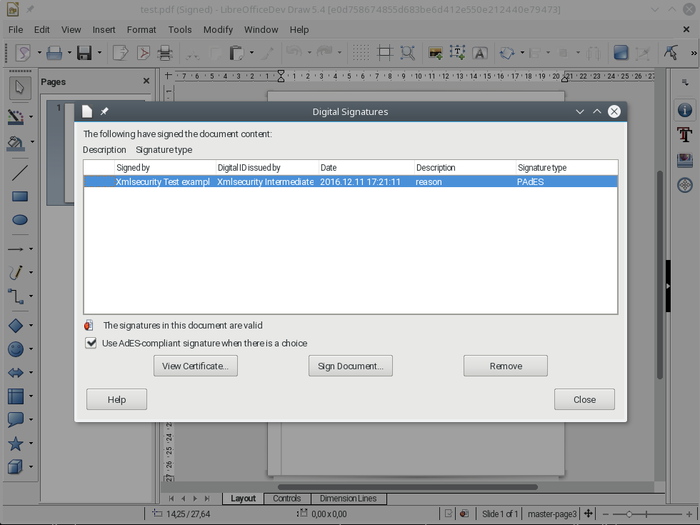Click the Zoom In plus button
Viewport: 700px width, 525px height.
[689, 514]
